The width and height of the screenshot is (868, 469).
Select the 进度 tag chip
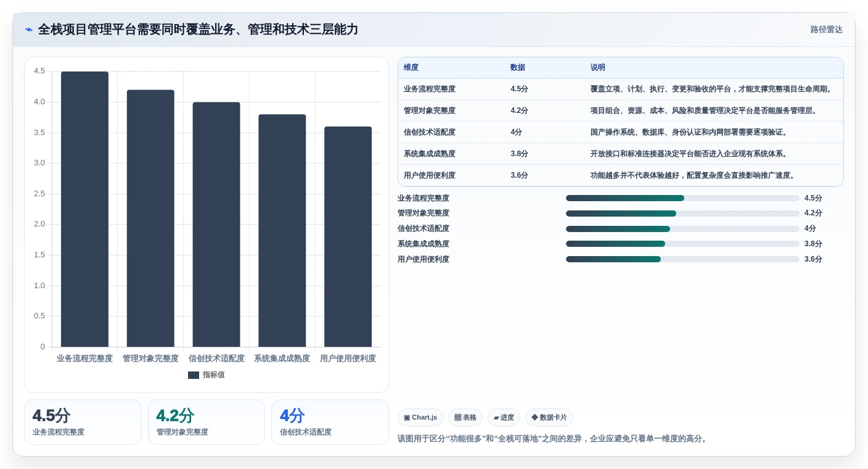(x=504, y=418)
